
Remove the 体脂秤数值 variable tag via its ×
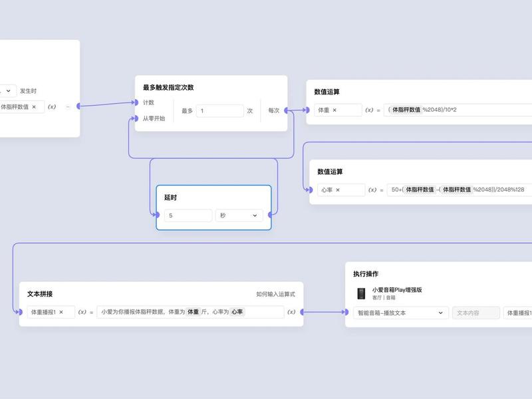pyautogui.click(x=34, y=107)
